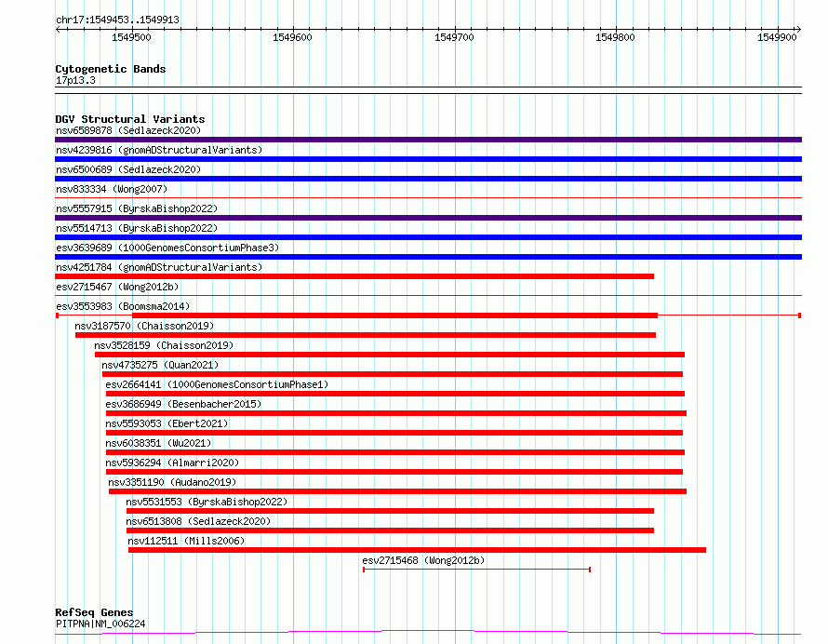Click the blue bar under esv3639689
The width and height of the screenshot is (828, 644).
(428, 257)
